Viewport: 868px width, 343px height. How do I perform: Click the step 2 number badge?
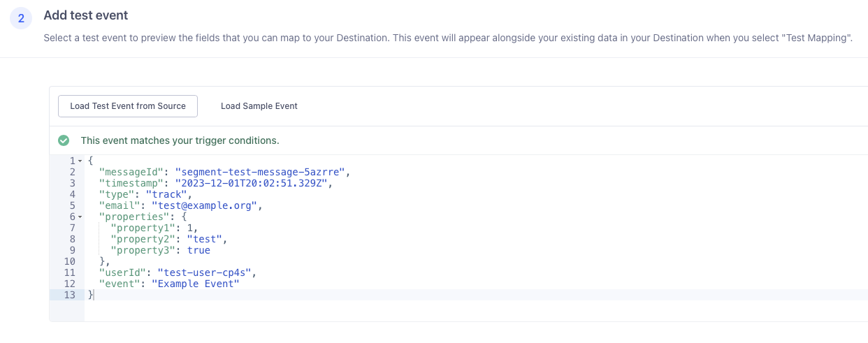(21, 19)
